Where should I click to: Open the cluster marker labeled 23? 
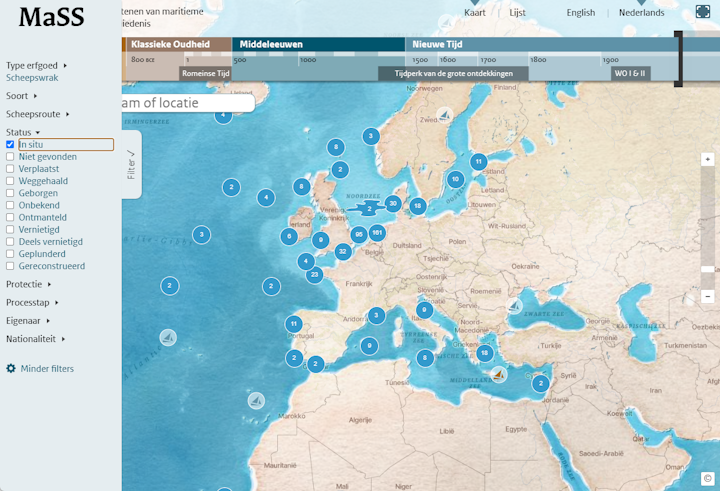point(315,275)
